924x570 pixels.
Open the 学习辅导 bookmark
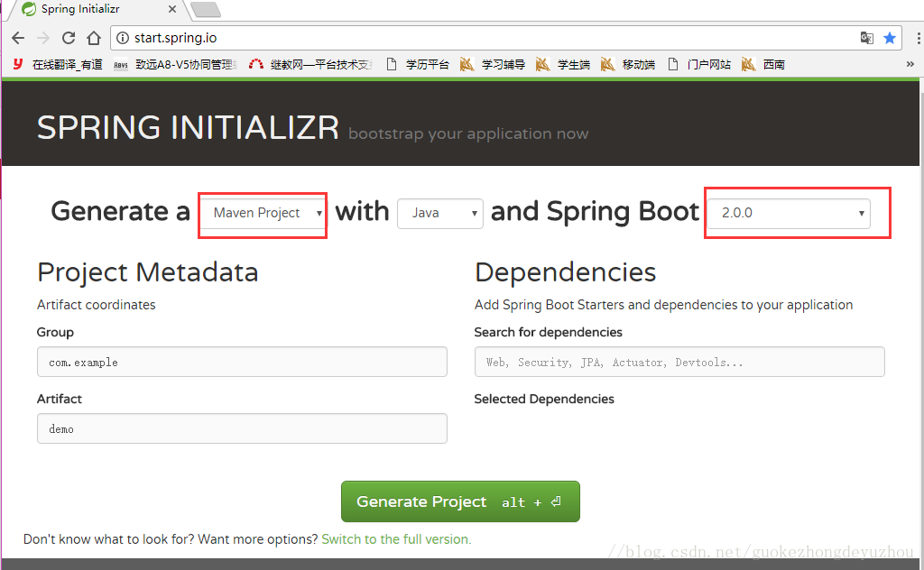(x=493, y=64)
